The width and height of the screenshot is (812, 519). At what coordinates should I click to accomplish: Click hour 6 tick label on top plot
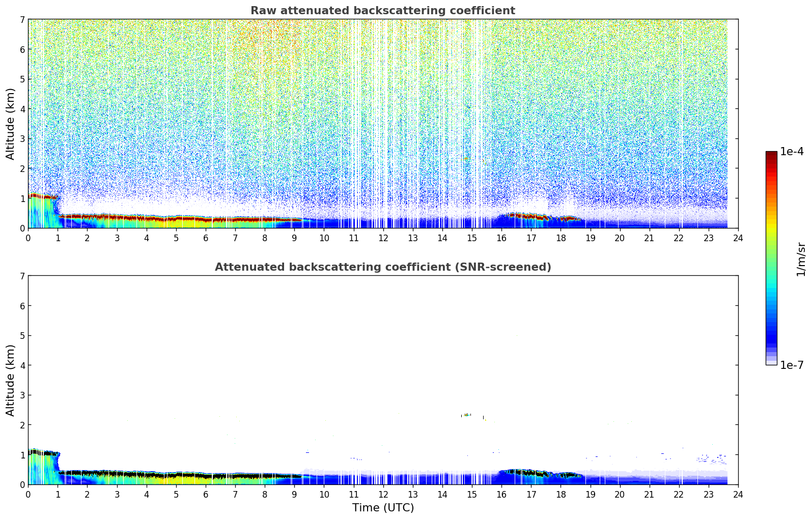tap(206, 238)
